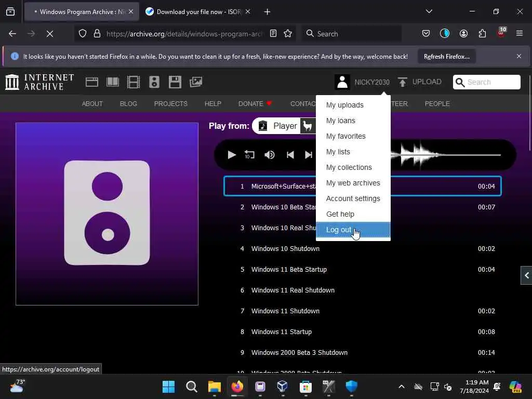Skip to next track
Image resolution: width=532 pixels, height=399 pixels.
pos(309,155)
